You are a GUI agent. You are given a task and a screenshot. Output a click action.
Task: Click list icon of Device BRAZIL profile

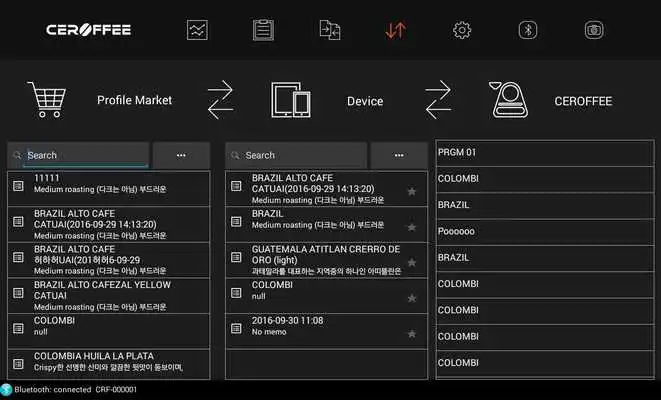(x=236, y=222)
